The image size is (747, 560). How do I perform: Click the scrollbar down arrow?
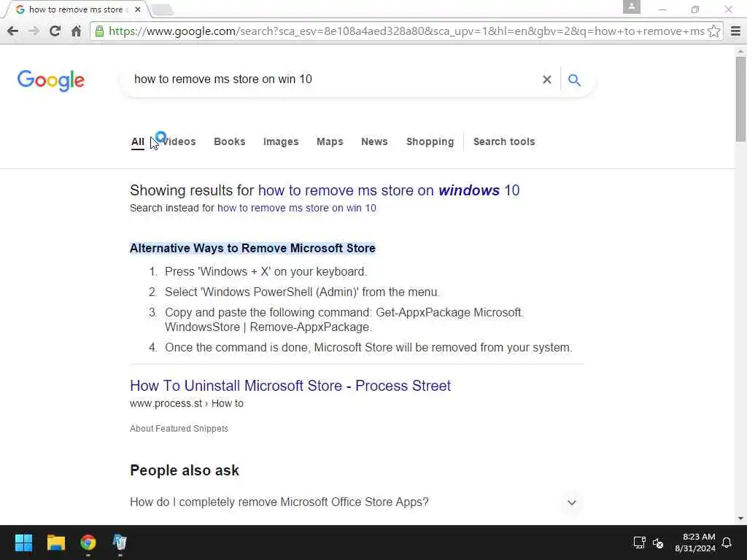pos(740,518)
